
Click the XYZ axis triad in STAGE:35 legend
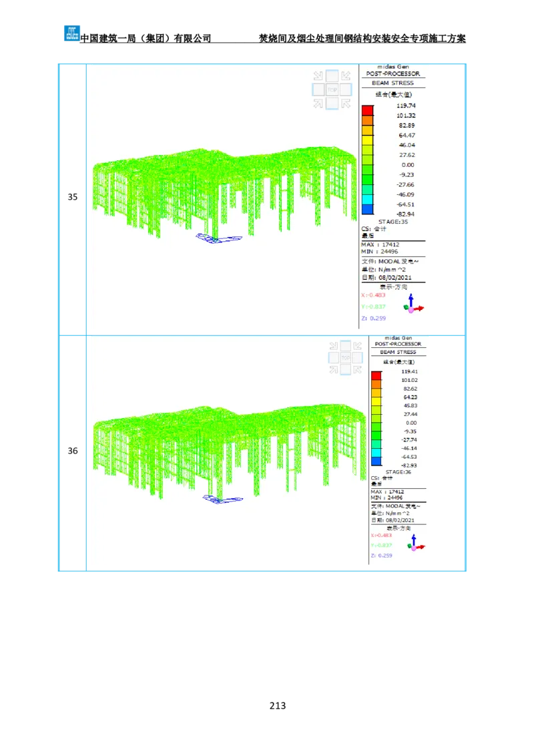pos(413,305)
